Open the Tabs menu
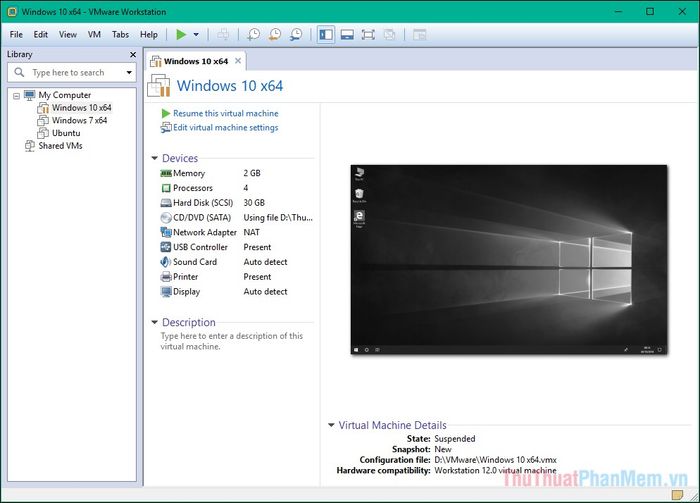 (121, 34)
